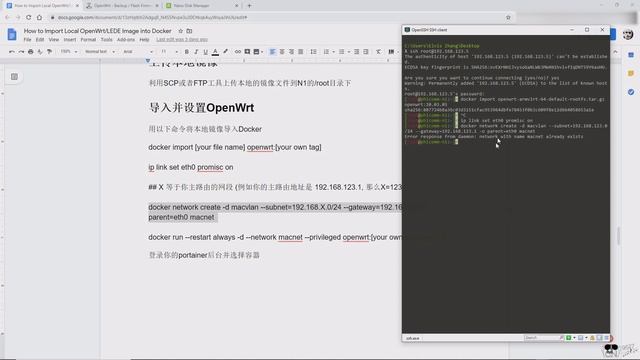Open the Format menu
640x360 pixels.
pos(88,40)
